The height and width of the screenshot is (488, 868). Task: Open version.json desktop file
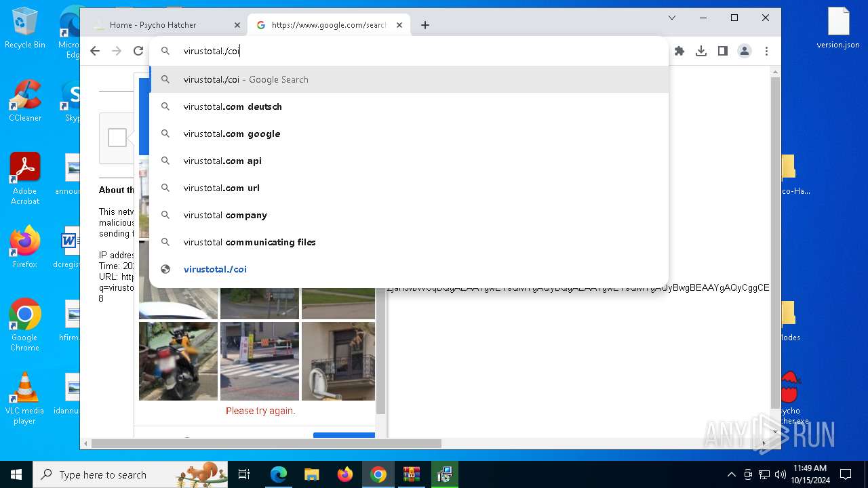pos(838,28)
